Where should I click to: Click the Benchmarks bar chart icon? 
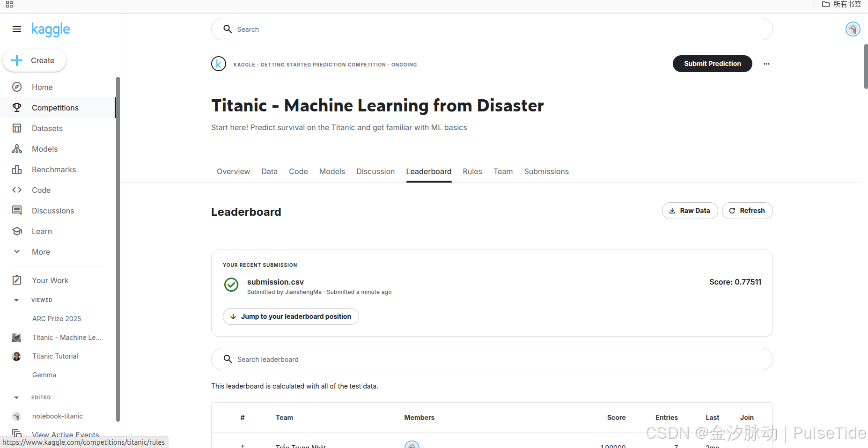coord(17,169)
